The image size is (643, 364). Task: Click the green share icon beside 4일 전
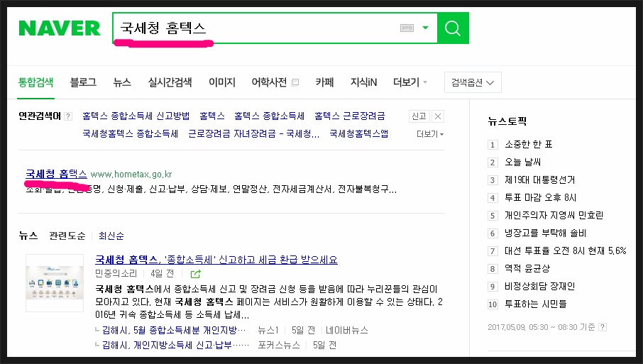195,274
